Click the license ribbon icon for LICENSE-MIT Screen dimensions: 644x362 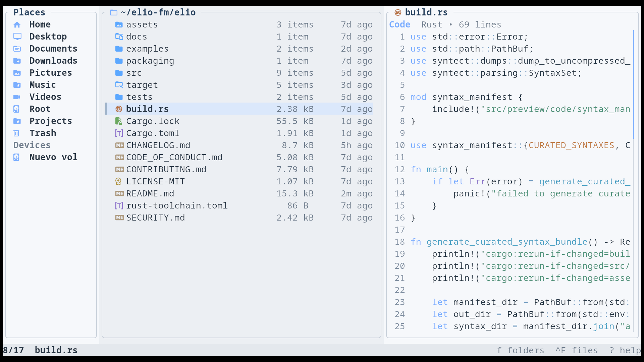tap(118, 182)
